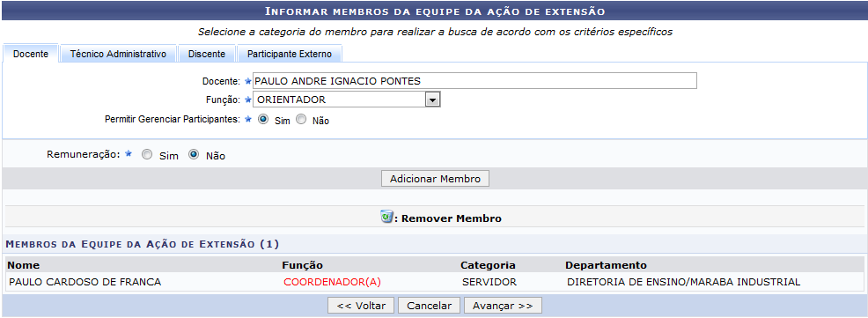Click the Adicionar Membro button

pos(435,179)
